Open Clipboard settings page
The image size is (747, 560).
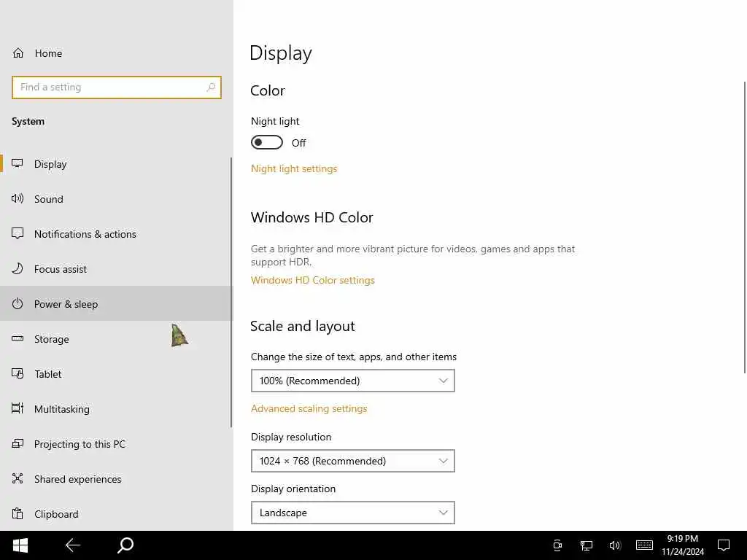[116, 514]
